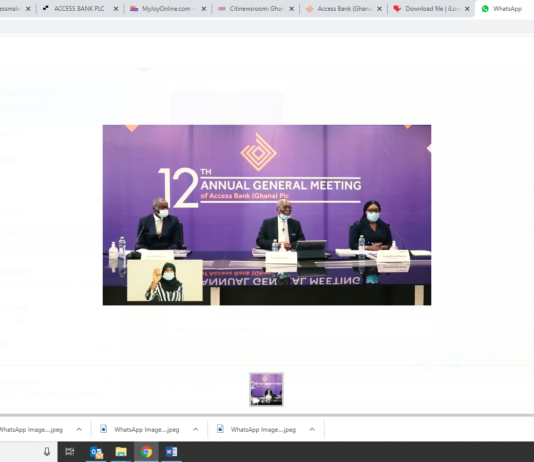Switch to the ACCESS BANK PLC tab
Image resolution: width=534 pixels, height=462 pixels.
click(x=79, y=9)
